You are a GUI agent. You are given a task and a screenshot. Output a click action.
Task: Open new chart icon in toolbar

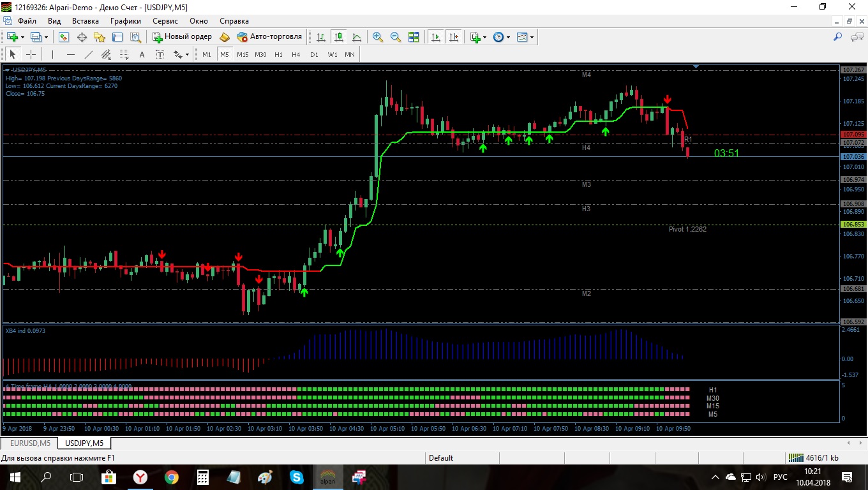click(12, 37)
